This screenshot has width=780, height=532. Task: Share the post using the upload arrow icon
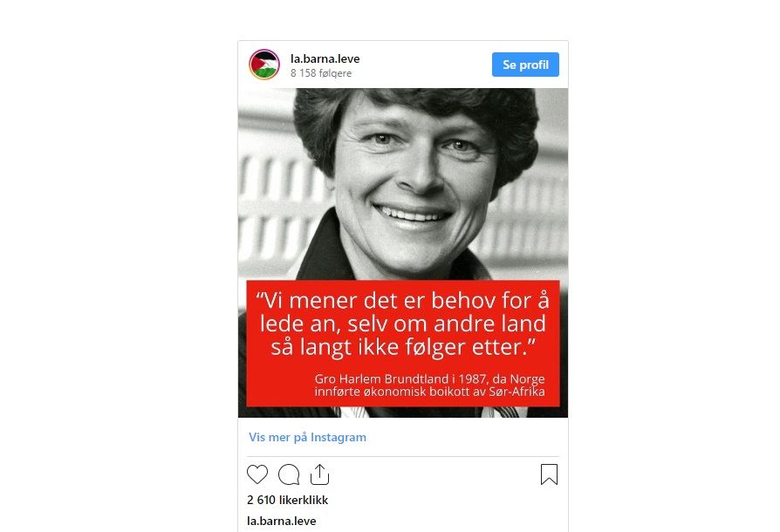(320, 474)
